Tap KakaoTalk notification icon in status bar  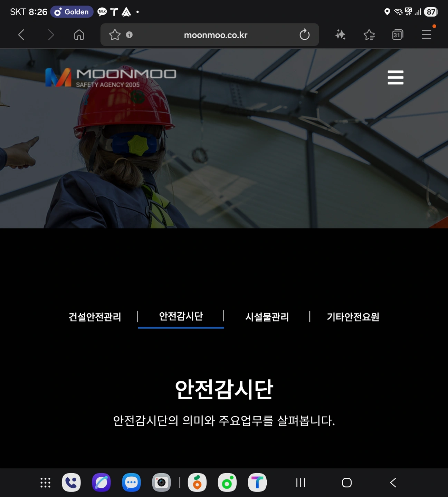102,12
